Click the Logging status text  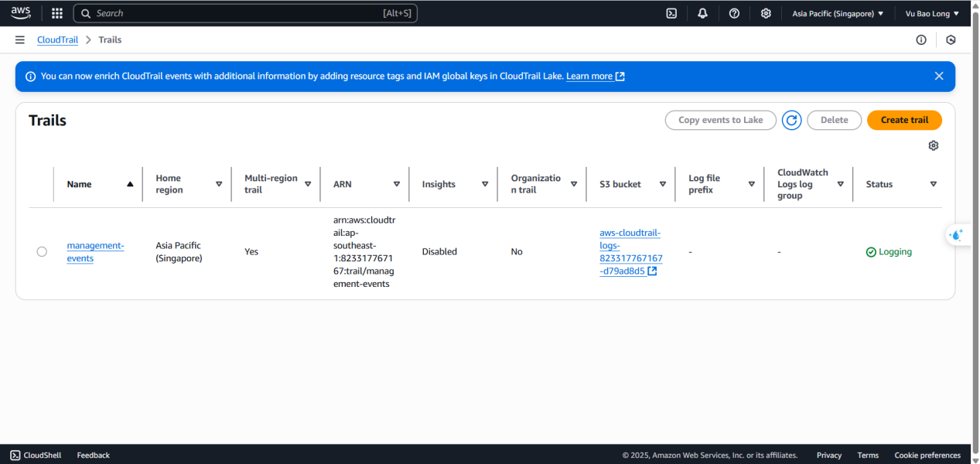point(895,252)
